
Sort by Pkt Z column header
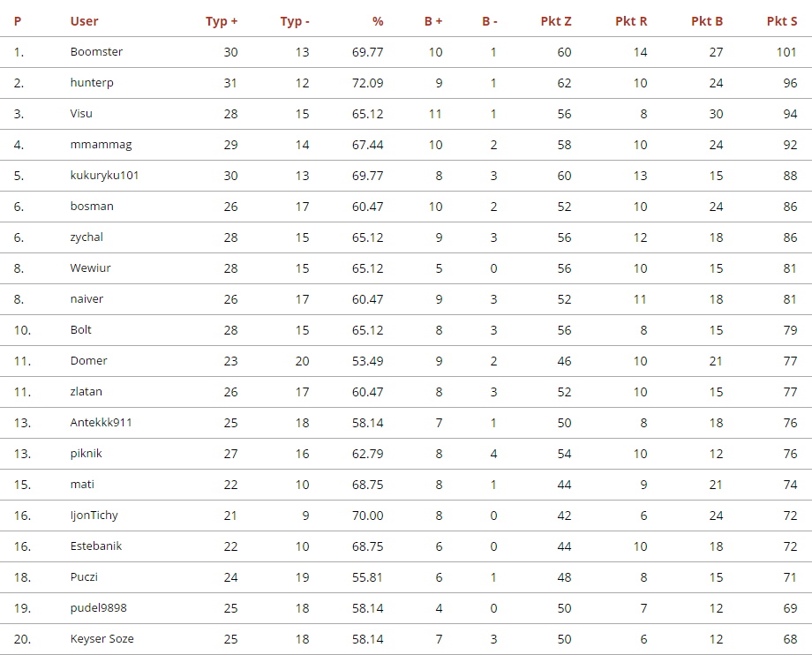pyautogui.click(x=556, y=21)
